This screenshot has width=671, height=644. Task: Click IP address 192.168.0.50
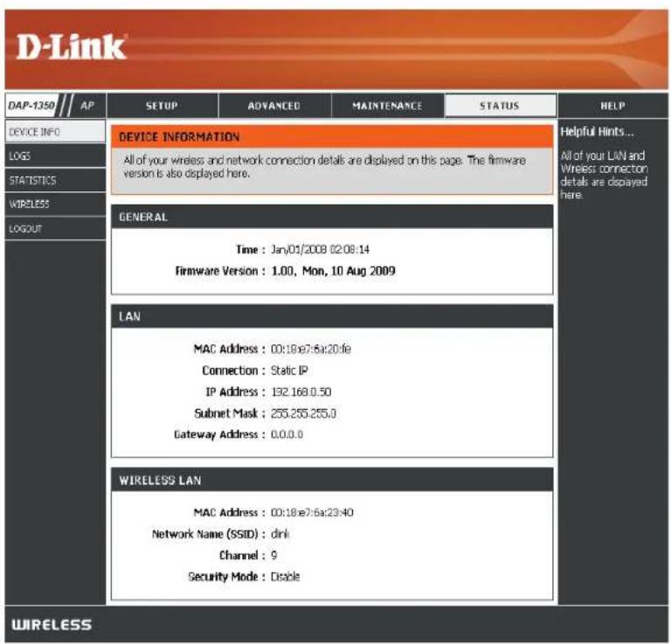click(x=301, y=391)
